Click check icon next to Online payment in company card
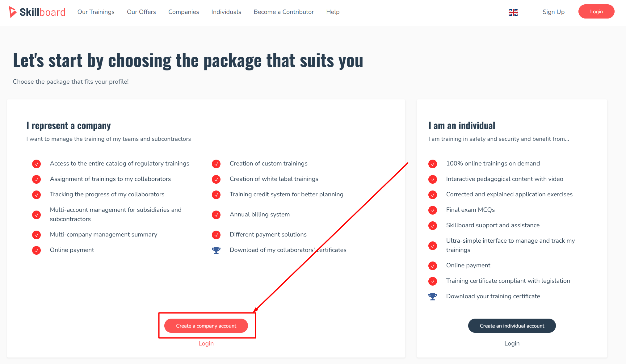The height and width of the screenshot is (364, 626). tap(36, 250)
